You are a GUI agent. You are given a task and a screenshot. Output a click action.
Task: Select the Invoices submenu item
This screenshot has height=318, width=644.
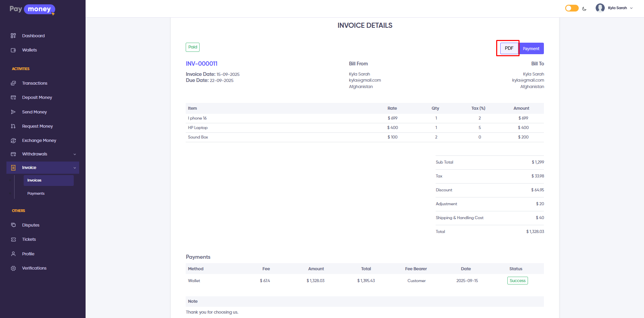(34, 181)
